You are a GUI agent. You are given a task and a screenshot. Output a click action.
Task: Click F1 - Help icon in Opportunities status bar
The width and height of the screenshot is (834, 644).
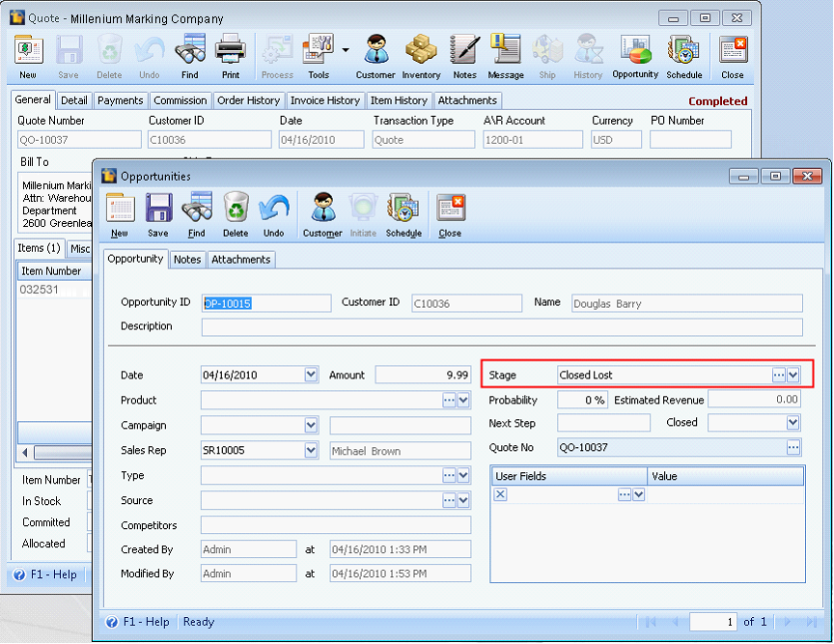112,622
